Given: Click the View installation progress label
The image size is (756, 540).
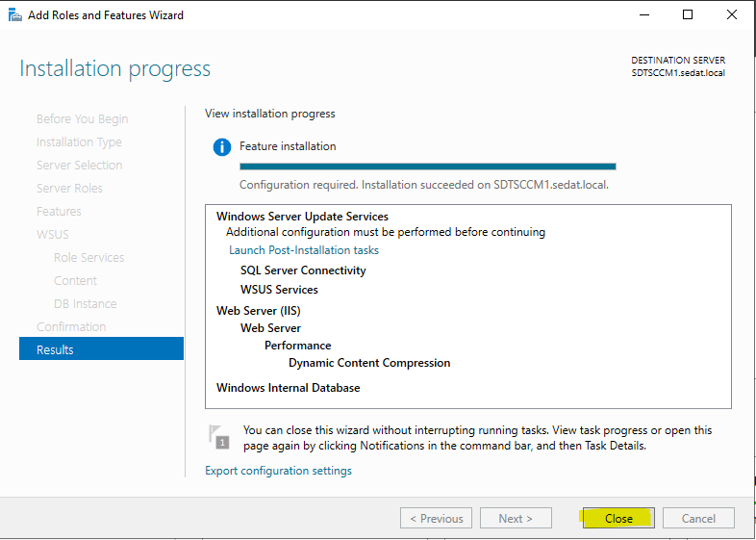Looking at the screenshot, I should pyautogui.click(x=269, y=114).
